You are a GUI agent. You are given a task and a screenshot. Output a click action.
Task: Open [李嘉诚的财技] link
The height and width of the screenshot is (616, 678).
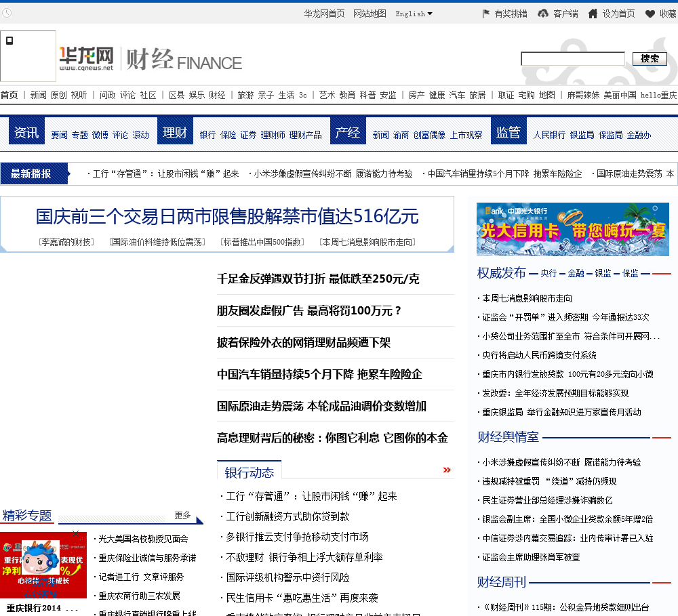coord(66,242)
